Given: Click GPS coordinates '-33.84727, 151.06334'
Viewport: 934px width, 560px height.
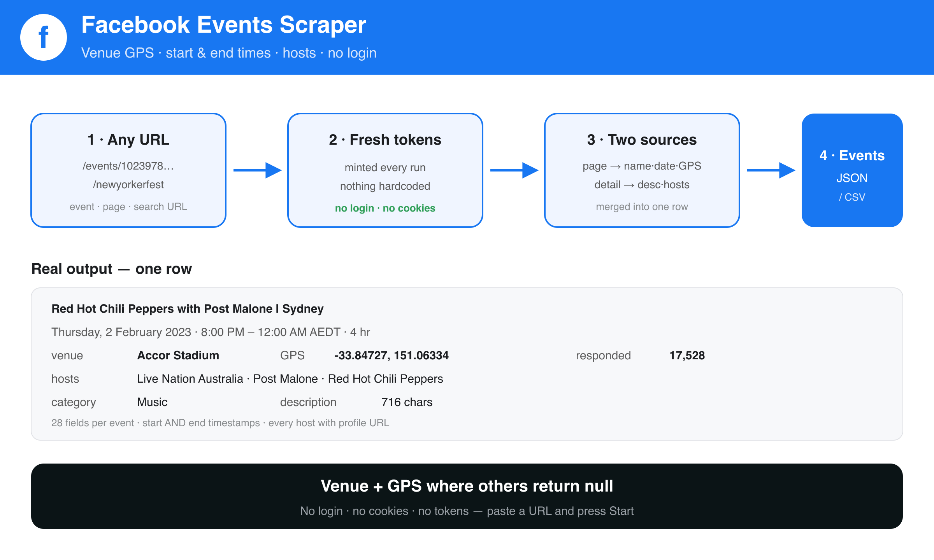Looking at the screenshot, I should point(392,355).
